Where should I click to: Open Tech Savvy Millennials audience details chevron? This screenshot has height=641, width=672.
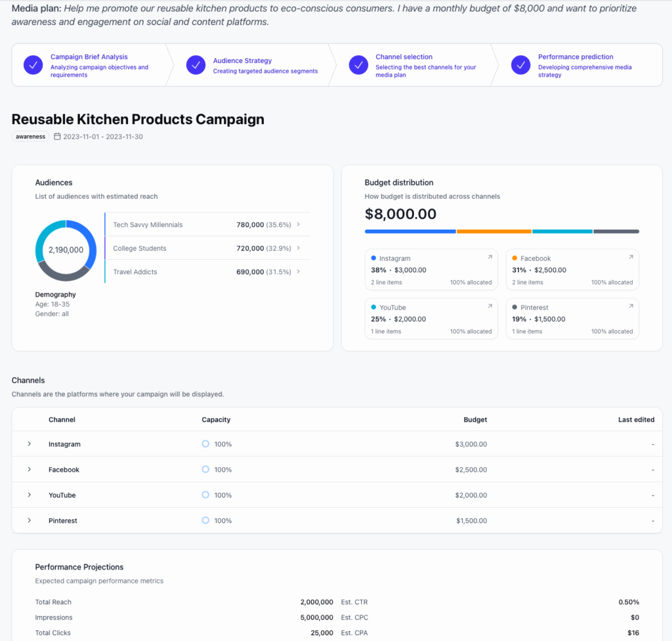299,224
